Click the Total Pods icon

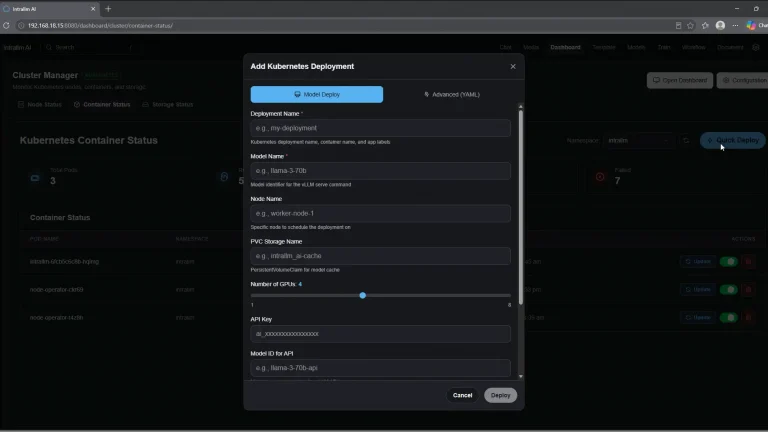[35, 178]
